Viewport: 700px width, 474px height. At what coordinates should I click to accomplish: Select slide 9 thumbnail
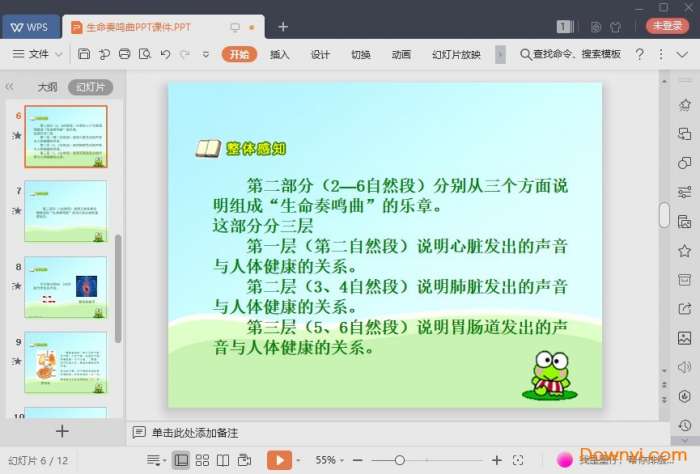click(66, 362)
